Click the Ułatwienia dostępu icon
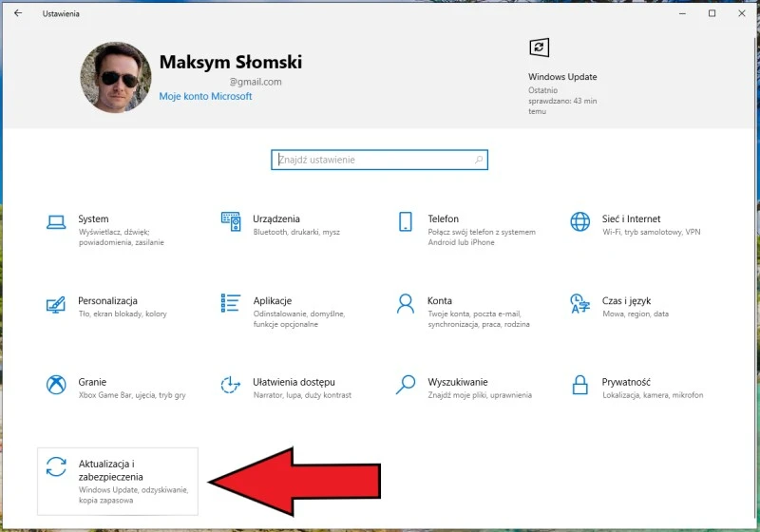This screenshot has height=532, width=760. tap(230, 385)
